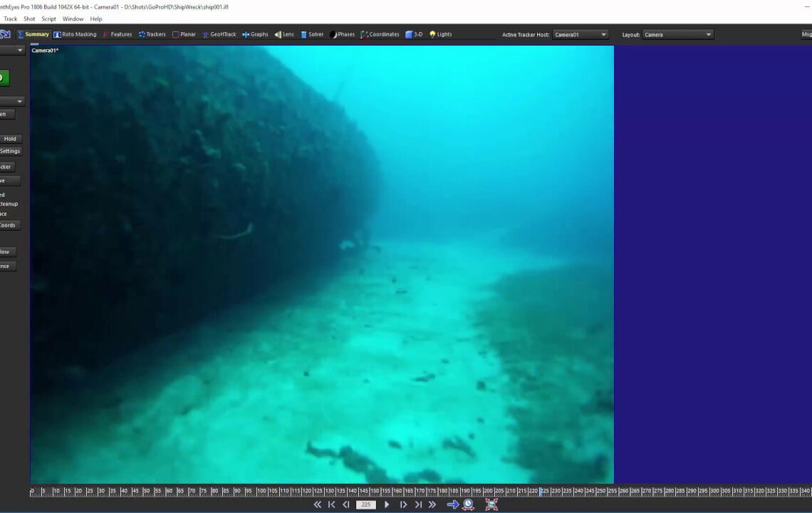Select the Planar tracking room
The width and height of the screenshot is (812, 513).
point(184,34)
